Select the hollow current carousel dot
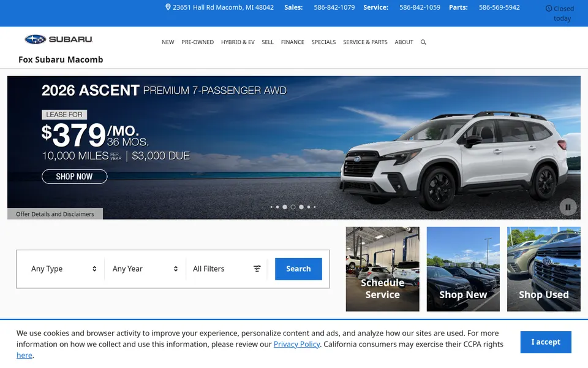The height and width of the screenshot is (368, 588). pyautogui.click(x=293, y=207)
